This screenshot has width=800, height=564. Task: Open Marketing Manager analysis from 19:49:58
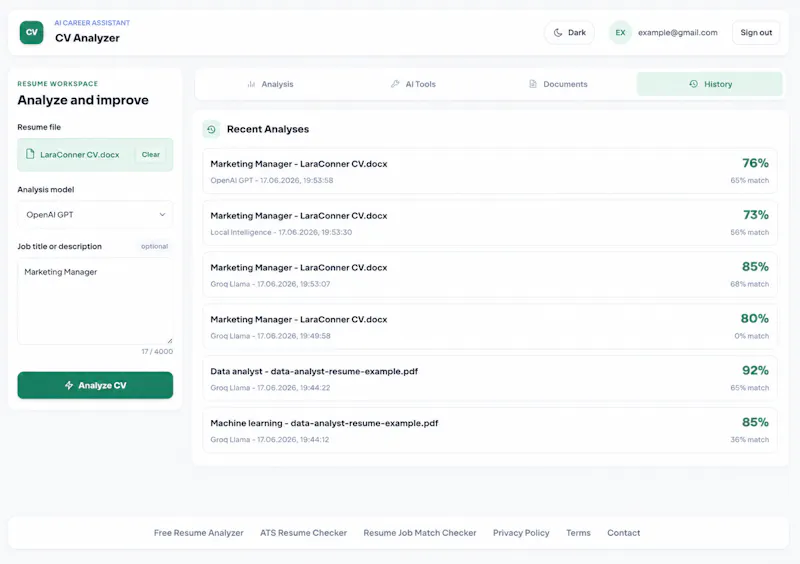pyautogui.click(x=490, y=327)
